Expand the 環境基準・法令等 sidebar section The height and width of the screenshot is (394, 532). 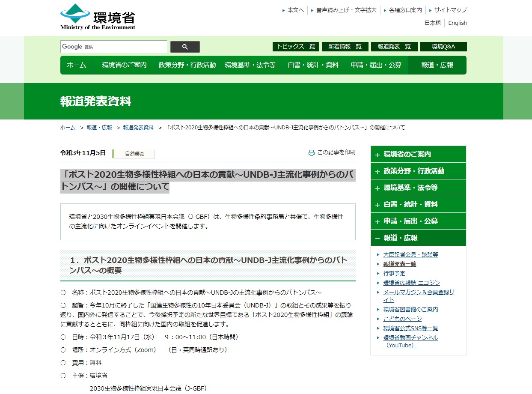pyautogui.click(x=377, y=188)
